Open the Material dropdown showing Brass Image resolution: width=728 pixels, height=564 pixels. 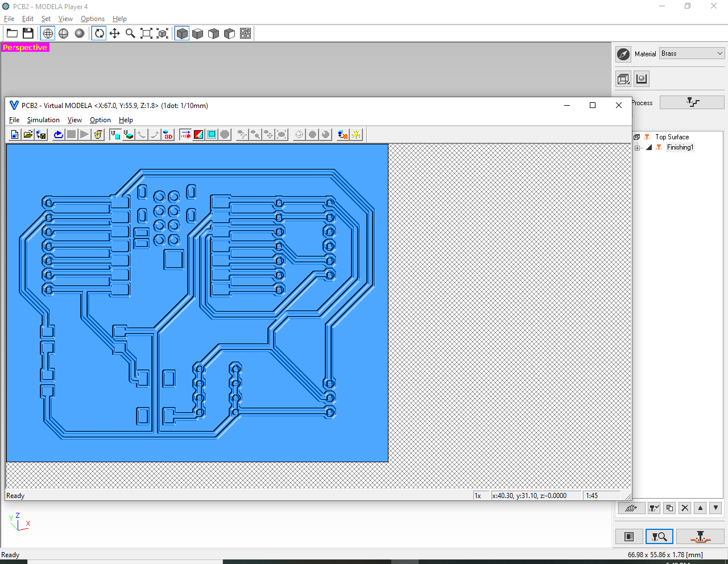click(x=692, y=53)
